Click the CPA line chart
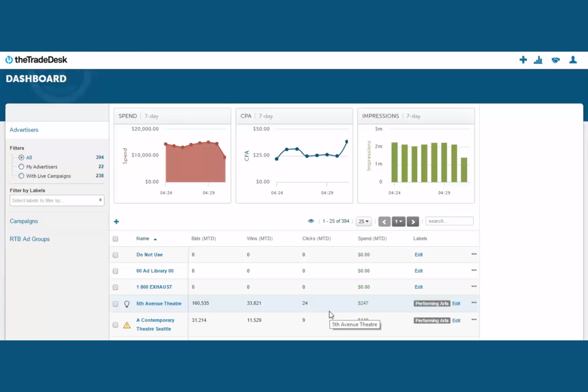Screen dimensions: 588x392 312,151
